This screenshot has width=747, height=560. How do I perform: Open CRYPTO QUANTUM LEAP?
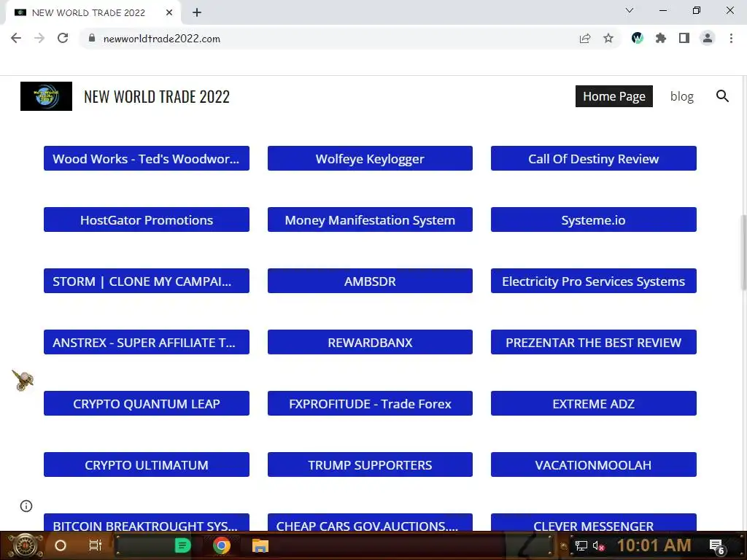(146, 403)
